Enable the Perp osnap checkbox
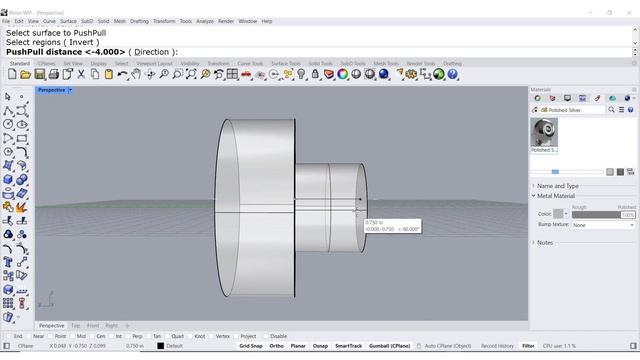 click(x=128, y=336)
